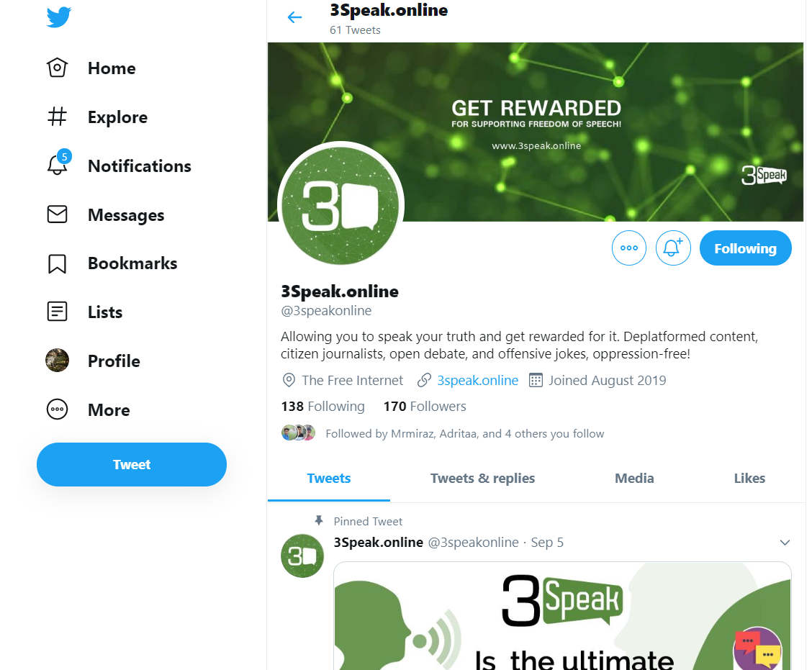Viewport: 812px width, 670px height.
Task: Go back using the left arrow
Action: click(294, 17)
